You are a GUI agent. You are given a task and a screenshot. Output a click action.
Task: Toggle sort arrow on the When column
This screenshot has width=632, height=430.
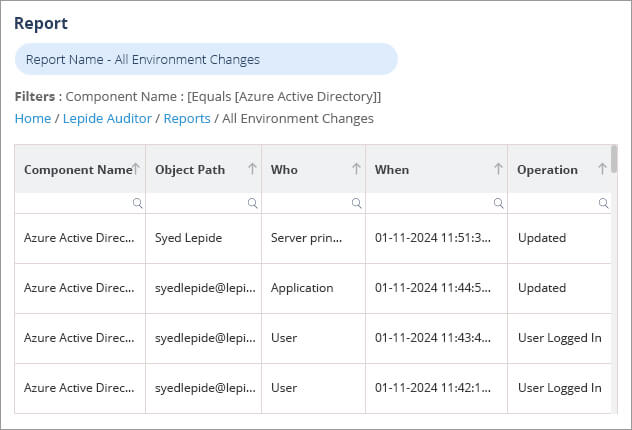pyautogui.click(x=498, y=169)
